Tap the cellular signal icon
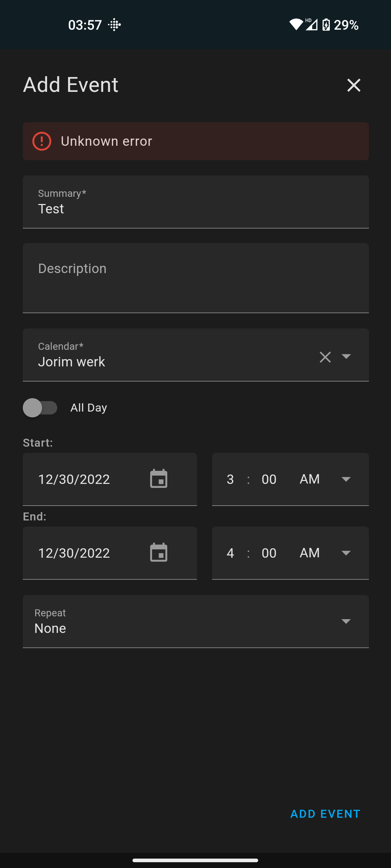 click(311, 25)
